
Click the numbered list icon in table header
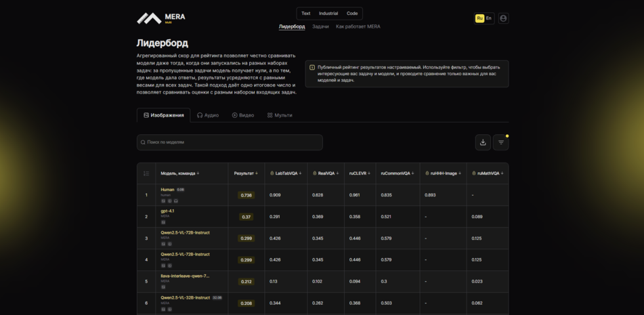tap(146, 173)
